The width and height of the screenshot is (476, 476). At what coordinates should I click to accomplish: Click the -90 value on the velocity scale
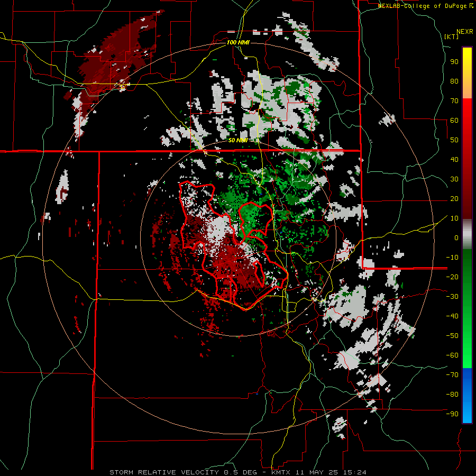(x=452, y=414)
